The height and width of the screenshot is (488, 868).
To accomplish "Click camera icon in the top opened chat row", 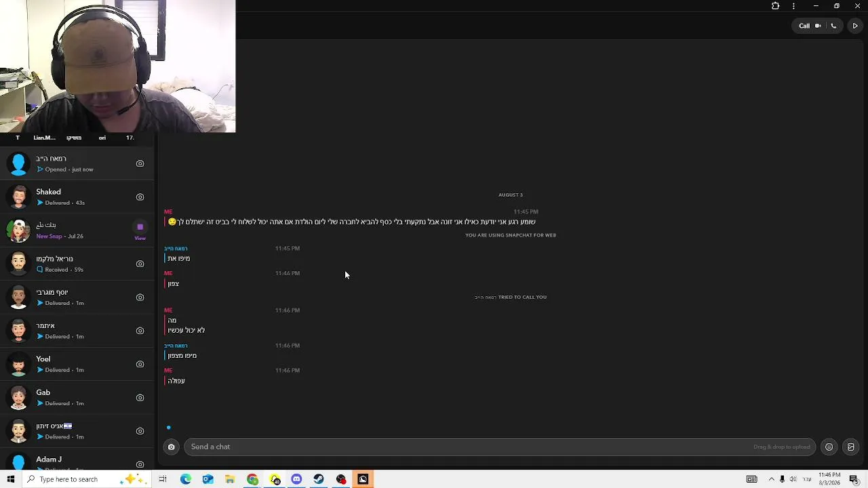I will pos(140,163).
